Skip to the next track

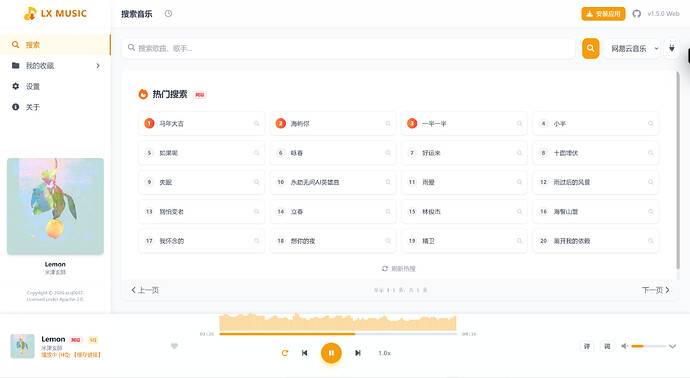(x=358, y=353)
